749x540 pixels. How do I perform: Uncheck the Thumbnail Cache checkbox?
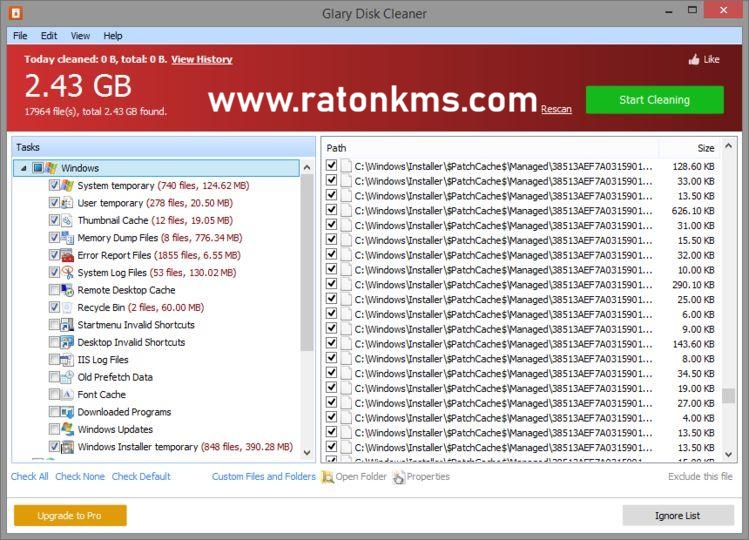[54, 220]
